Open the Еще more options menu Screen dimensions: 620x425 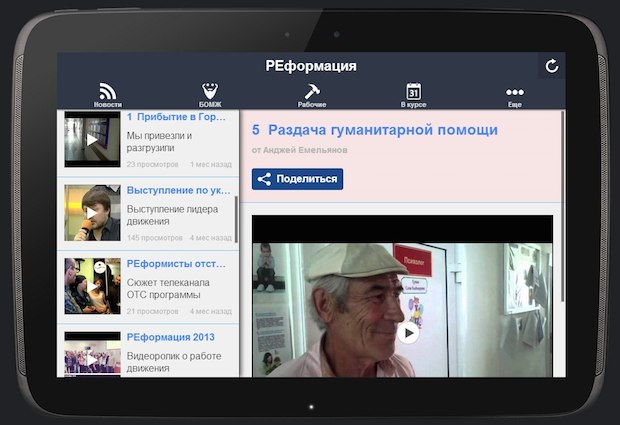(514, 95)
